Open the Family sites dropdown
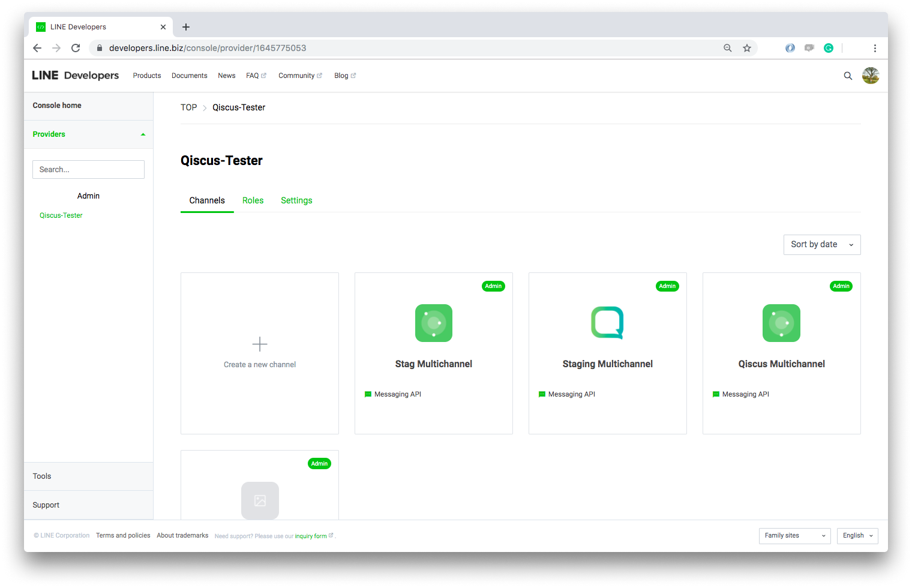This screenshot has height=588, width=912. tap(795, 536)
